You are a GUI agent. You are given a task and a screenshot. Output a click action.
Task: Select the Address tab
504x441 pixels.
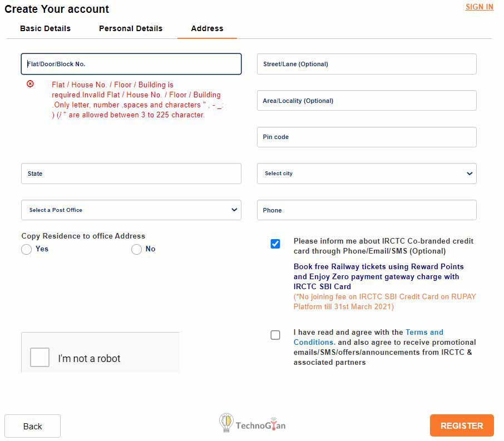[x=207, y=28]
